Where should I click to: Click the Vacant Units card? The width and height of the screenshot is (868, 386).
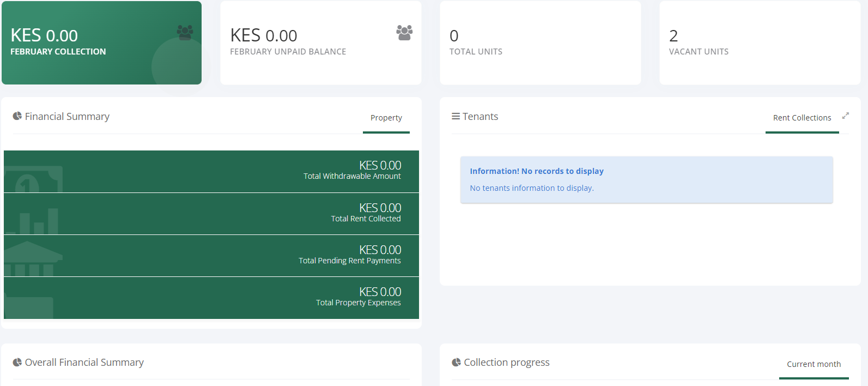[760, 43]
